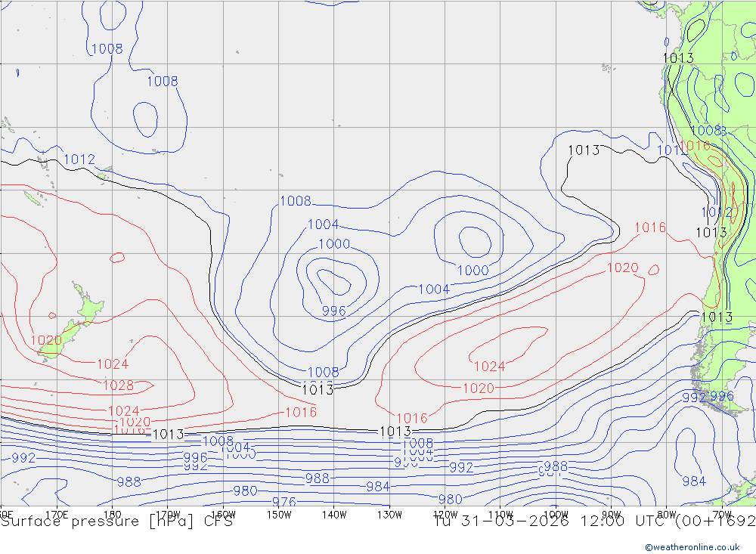
Task: Select the 70W longitude label
Action: pos(722,515)
